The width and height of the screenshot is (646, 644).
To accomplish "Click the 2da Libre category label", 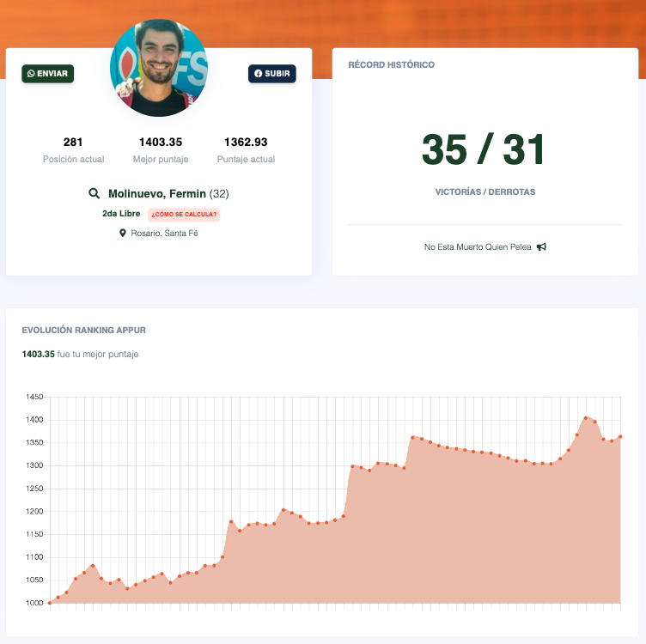I will pos(121,214).
